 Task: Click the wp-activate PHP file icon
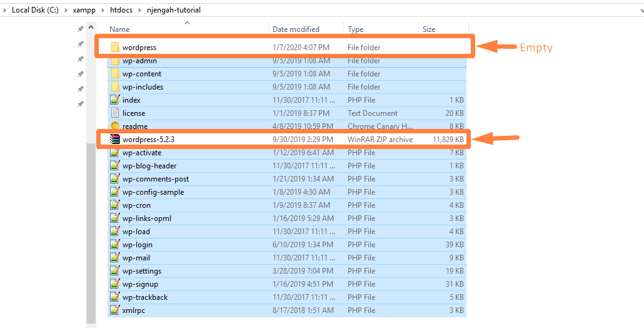click(x=115, y=153)
